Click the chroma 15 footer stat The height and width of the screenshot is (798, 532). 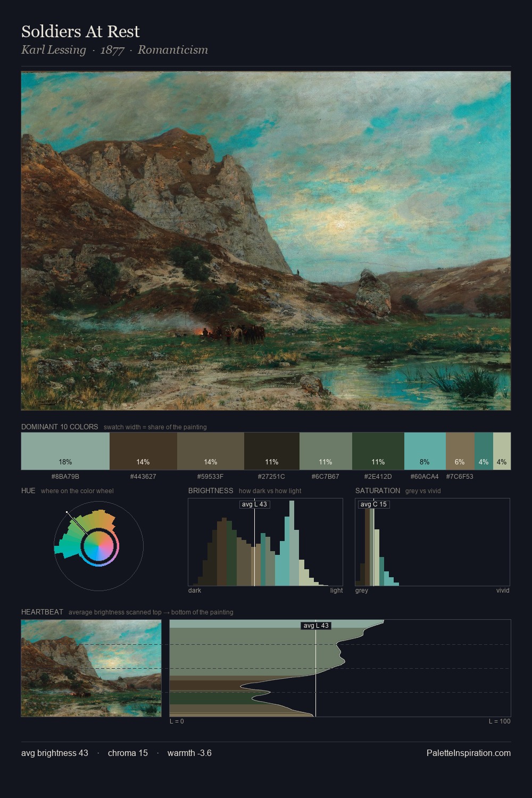128,753
